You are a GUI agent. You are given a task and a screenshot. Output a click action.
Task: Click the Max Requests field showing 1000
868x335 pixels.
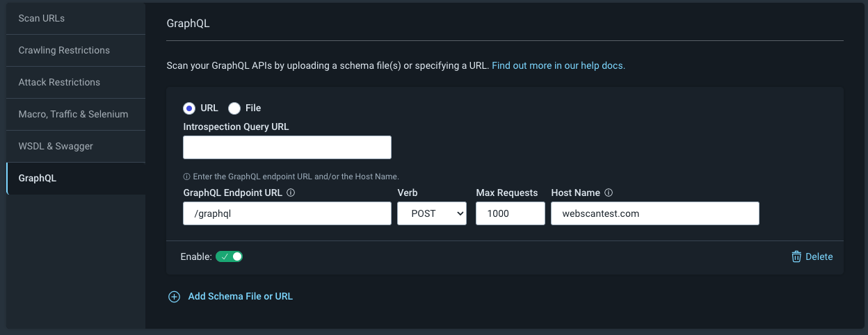click(x=510, y=213)
